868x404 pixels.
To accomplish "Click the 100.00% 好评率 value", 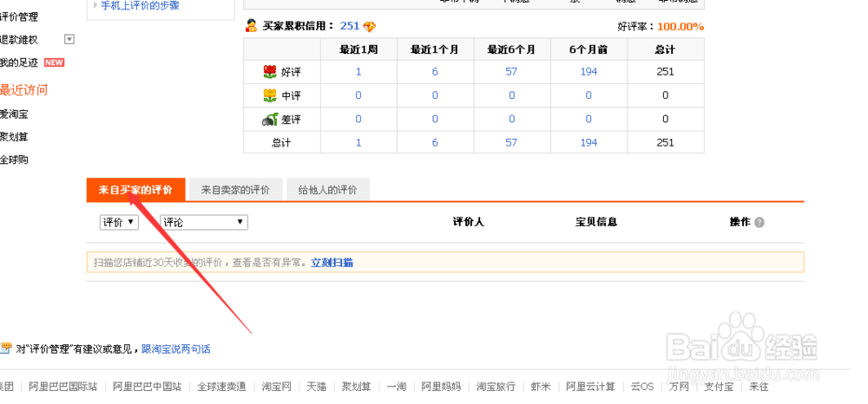I will coord(681,27).
